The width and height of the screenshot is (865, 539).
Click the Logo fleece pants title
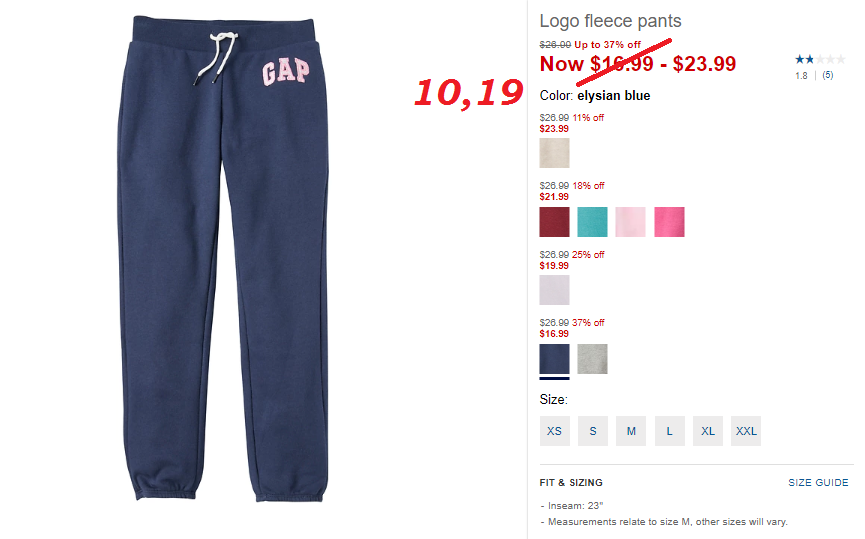(x=610, y=21)
